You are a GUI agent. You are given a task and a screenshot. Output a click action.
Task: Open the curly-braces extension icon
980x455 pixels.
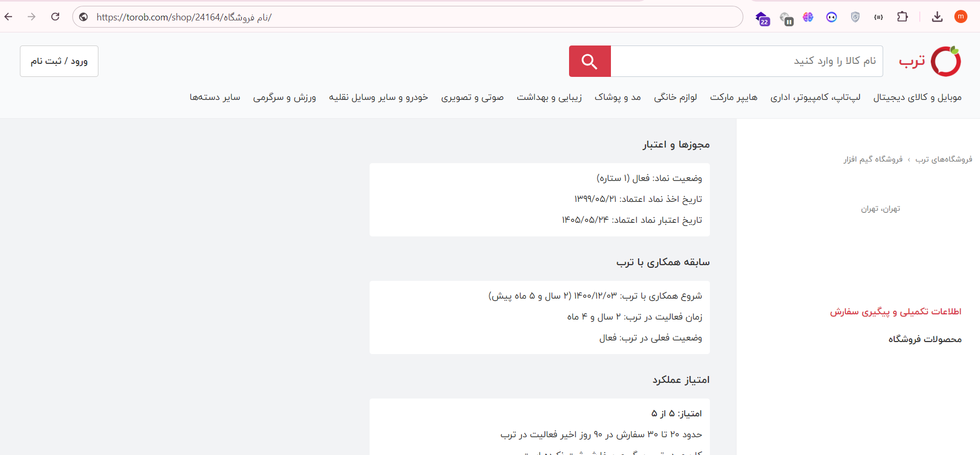(x=878, y=17)
